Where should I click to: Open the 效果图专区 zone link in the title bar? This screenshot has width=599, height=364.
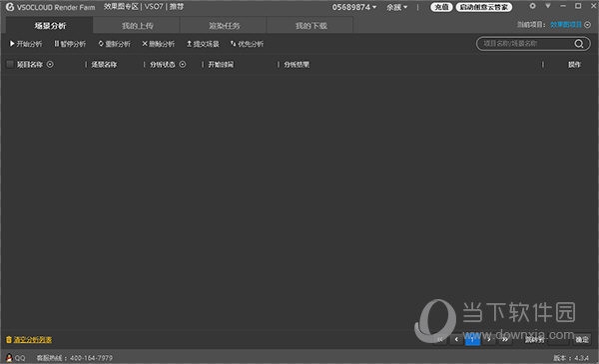coord(121,7)
